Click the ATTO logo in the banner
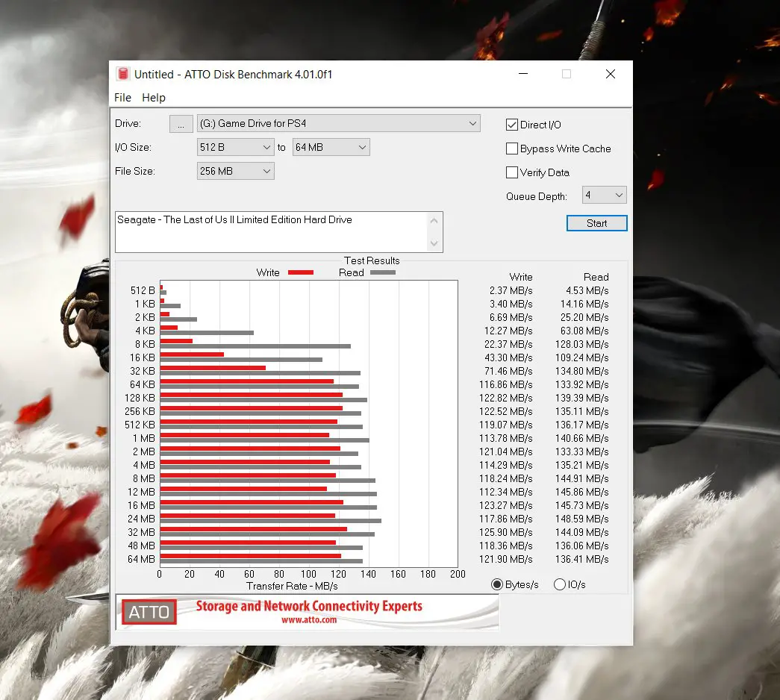The image size is (780, 700). pyautogui.click(x=149, y=612)
